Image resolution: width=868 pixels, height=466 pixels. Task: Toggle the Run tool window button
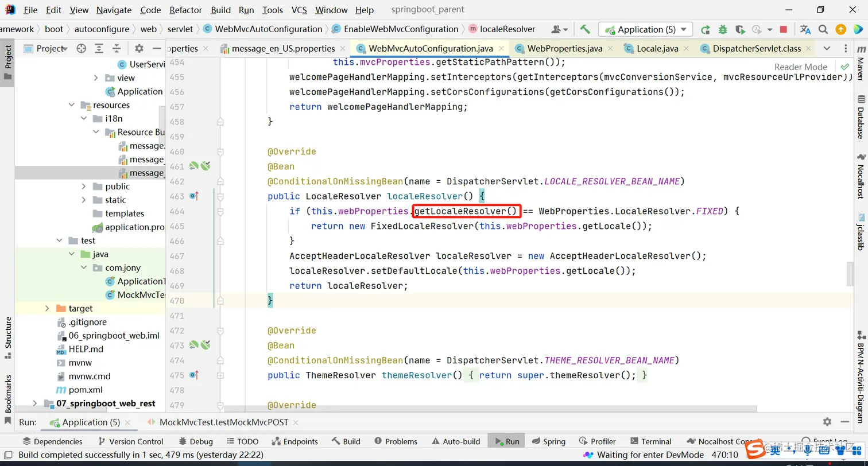point(506,441)
